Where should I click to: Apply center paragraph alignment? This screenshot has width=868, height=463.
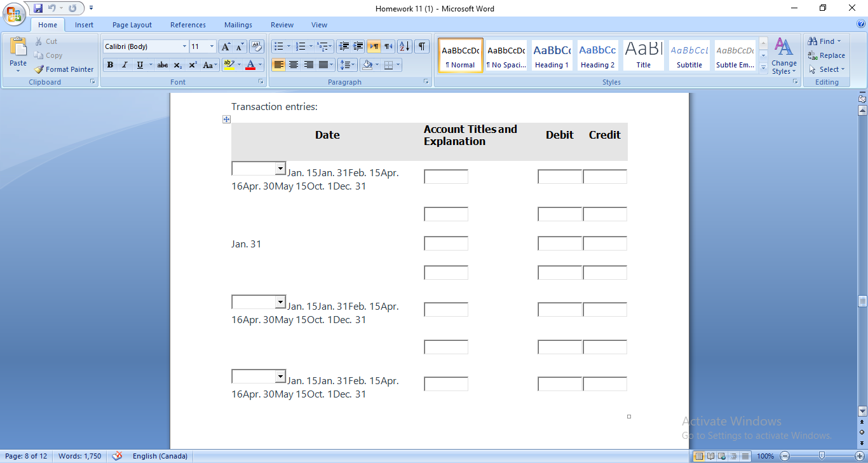(294, 64)
